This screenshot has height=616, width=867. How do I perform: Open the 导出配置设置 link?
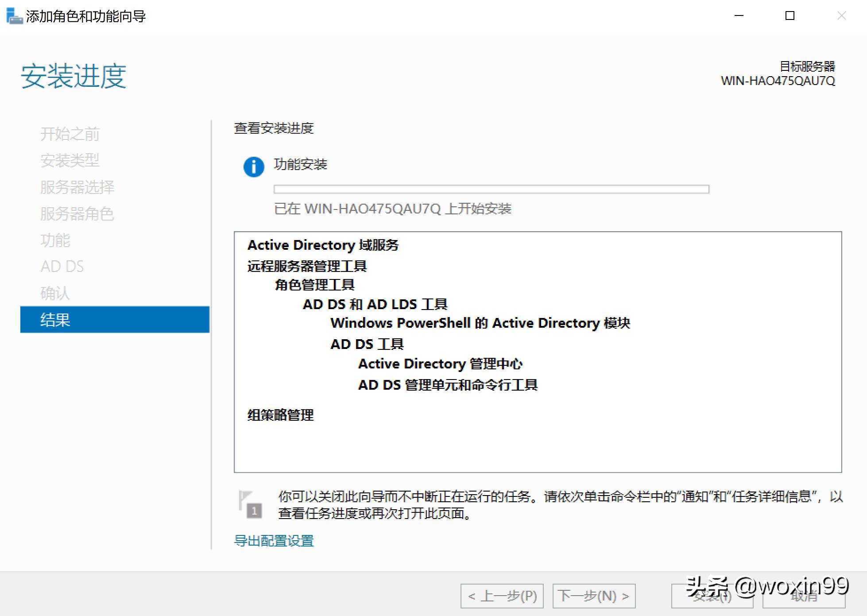(274, 540)
